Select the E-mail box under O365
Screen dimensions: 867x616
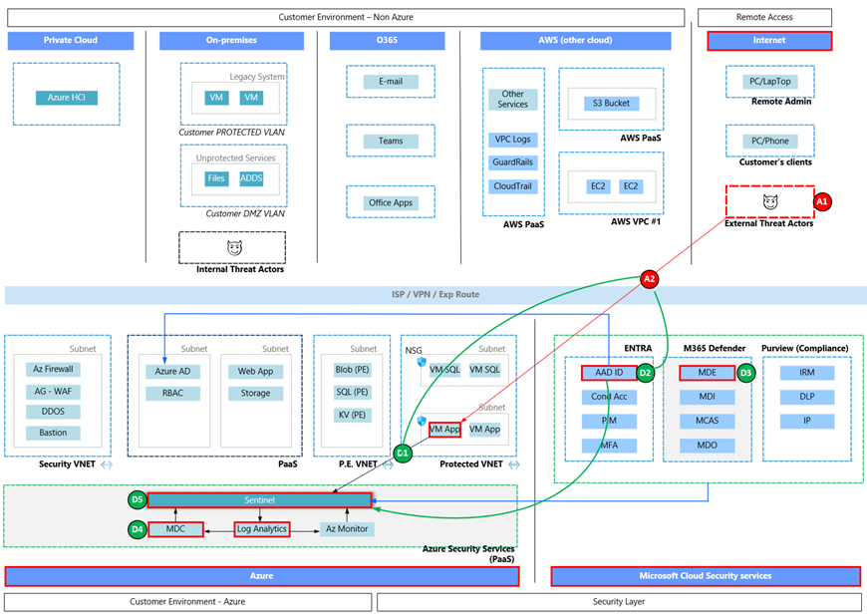(x=391, y=82)
